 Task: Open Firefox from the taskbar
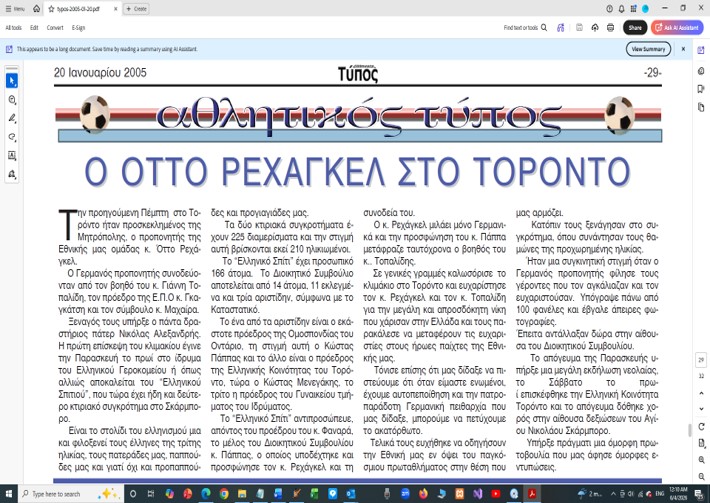pyautogui.click(x=423, y=493)
